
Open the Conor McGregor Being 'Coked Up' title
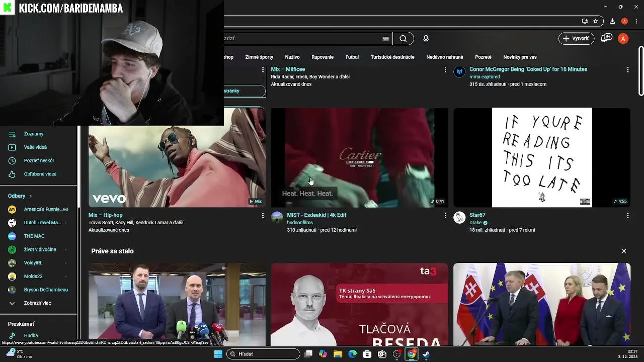pyautogui.click(x=528, y=69)
